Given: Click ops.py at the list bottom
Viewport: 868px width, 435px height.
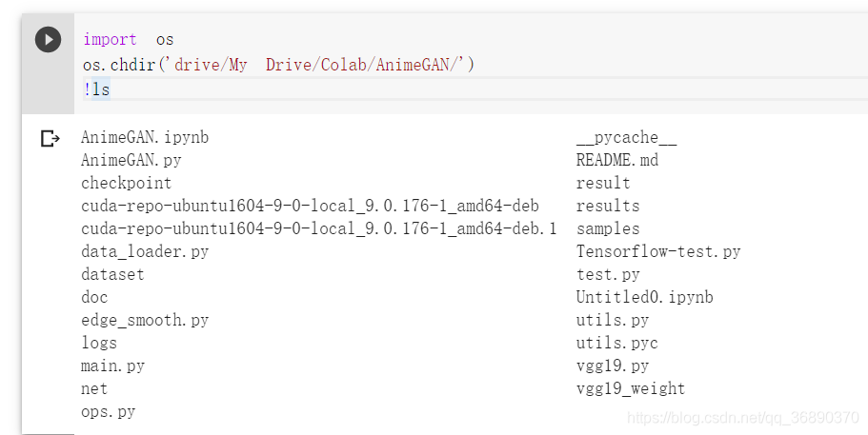Looking at the screenshot, I should click(x=108, y=412).
